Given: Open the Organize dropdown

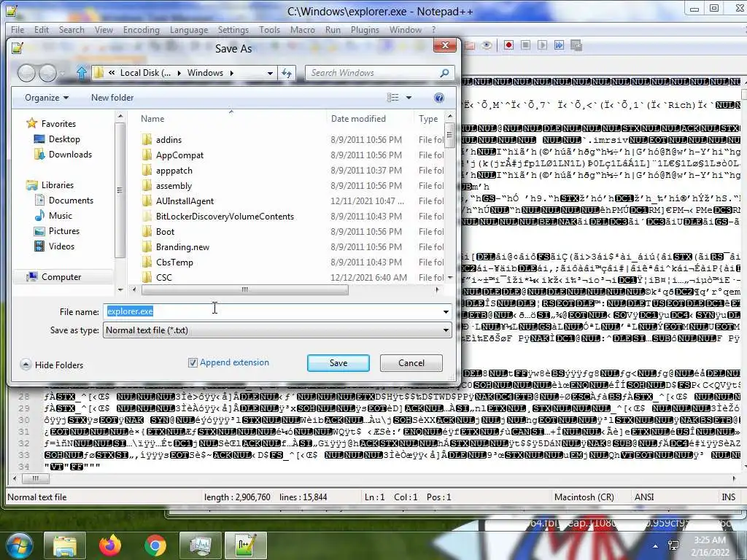Looking at the screenshot, I should [x=47, y=98].
